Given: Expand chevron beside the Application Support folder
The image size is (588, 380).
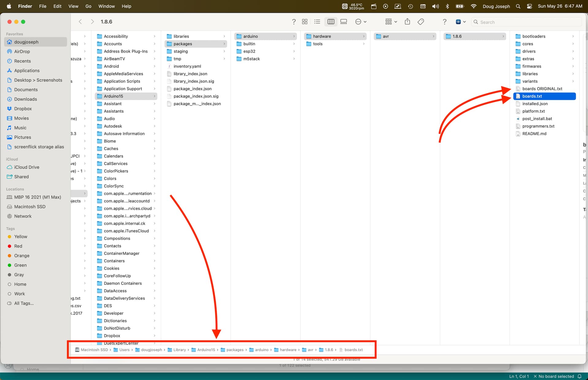Looking at the screenshot, I should 154,89.
